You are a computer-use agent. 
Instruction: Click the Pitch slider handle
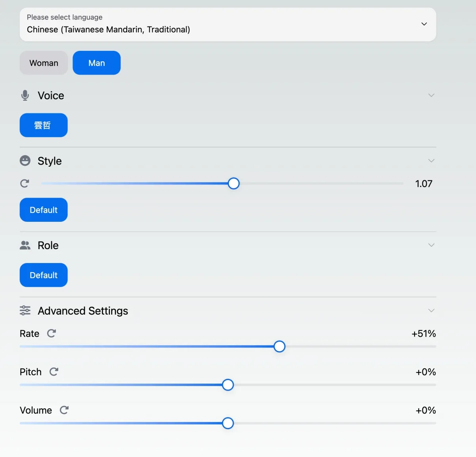pyautogui.click(x=228, y=385)
